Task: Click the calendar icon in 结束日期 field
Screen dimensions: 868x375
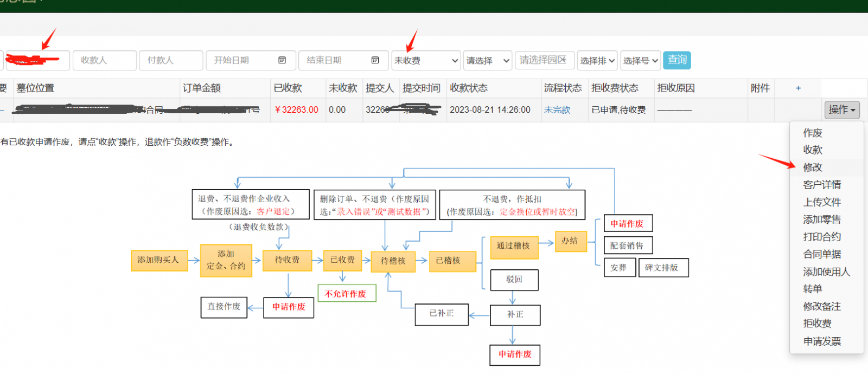Action: coord(375,60)
